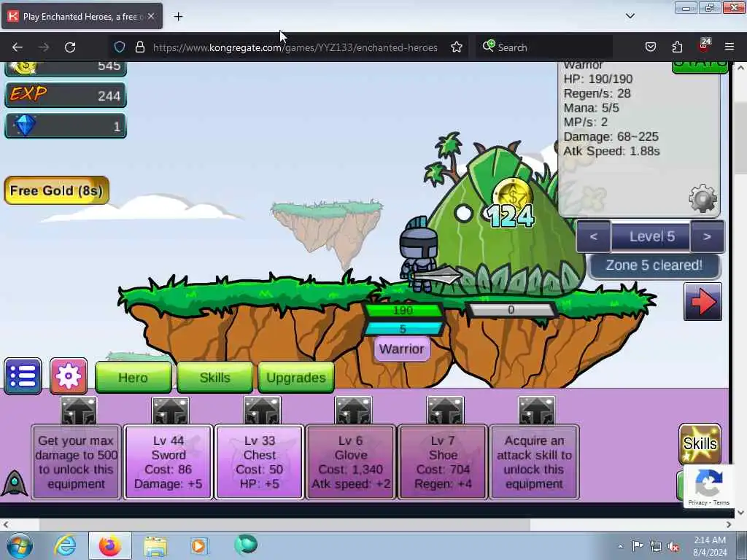Click the vertical page scrollbar

click(740, 136)
